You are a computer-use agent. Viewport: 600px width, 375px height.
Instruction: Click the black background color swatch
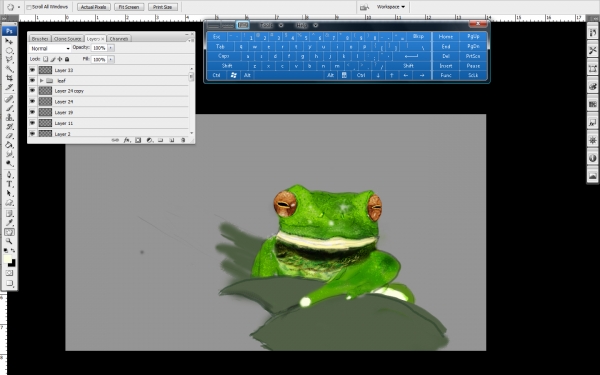coord(13,264)
